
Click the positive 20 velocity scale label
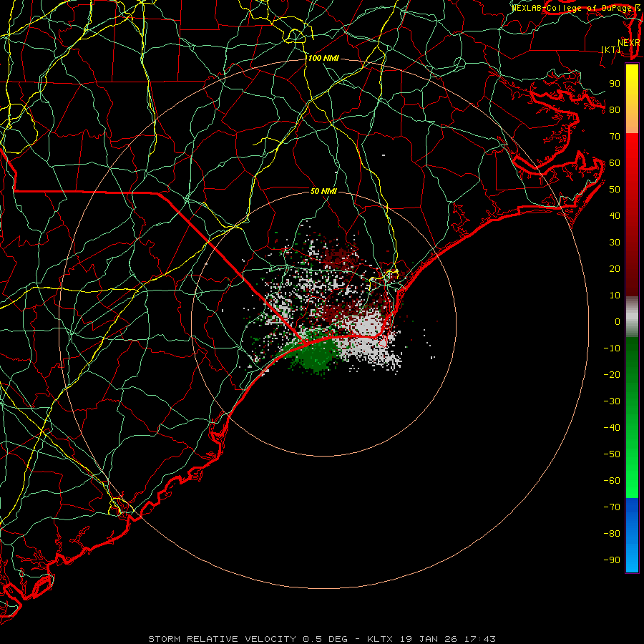point(615,269)
